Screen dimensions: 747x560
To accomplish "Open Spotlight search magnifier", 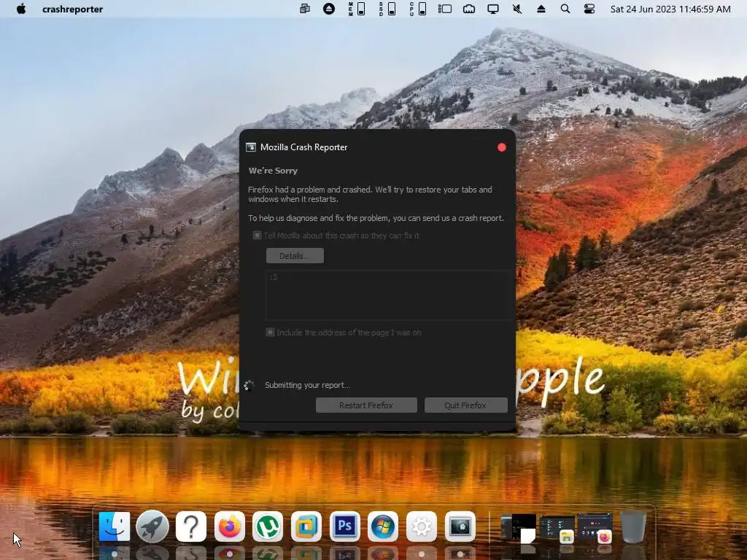I will (565, 9).
